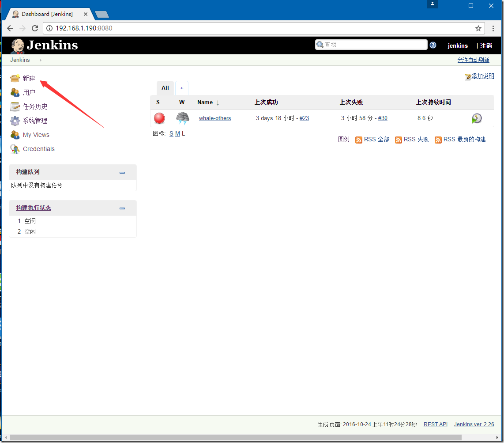Open the 构建执行状态 heading link
The width and height of the screenshot is (504, 443).
point(34,208)
